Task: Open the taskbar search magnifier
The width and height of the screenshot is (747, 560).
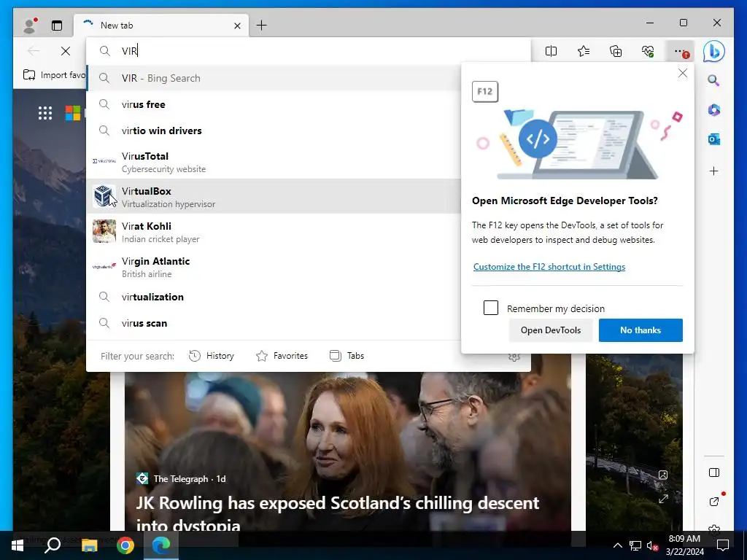Action: pos(53,545)
